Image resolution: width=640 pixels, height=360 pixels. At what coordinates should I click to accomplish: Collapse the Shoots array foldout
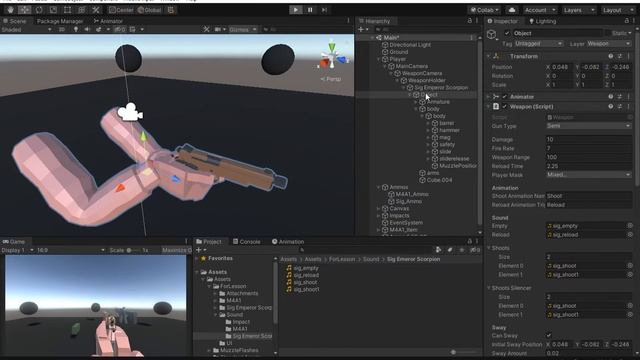click(489, 248)
